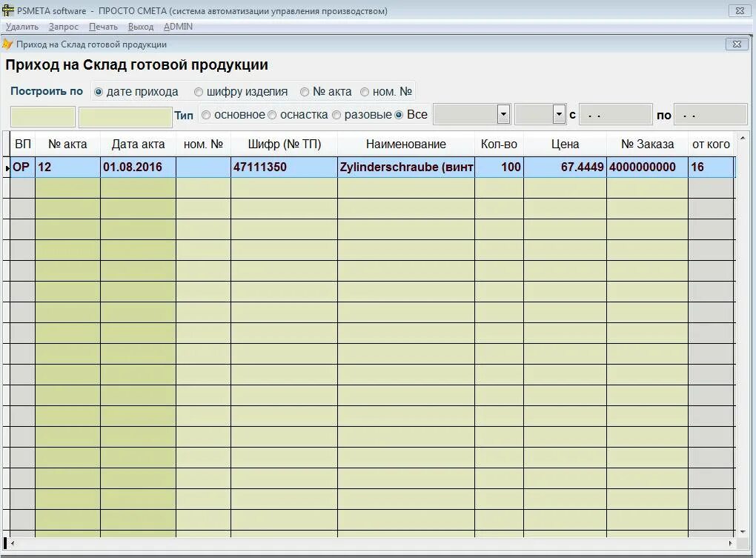The image size is (756, 558).
Task: Close the PSMETA software main window
Action: click(740, 10)
